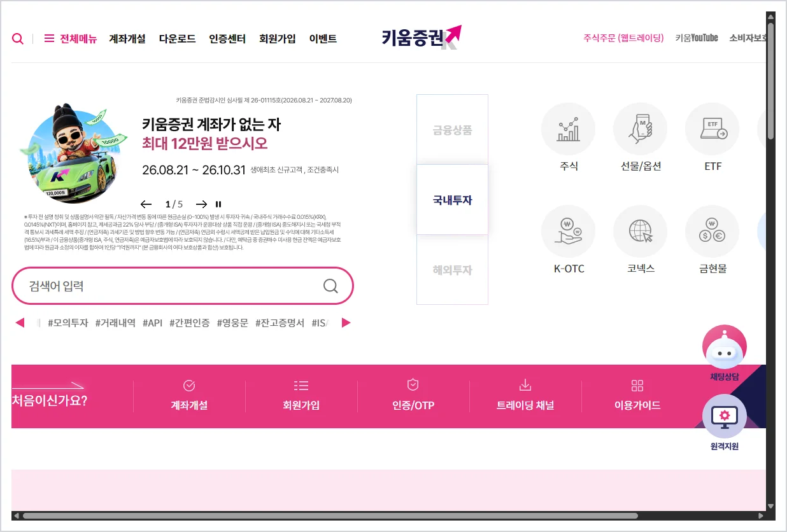Viewport: 787px width, 532px height.
Task: Select the #간편인증 hashtag
Action: pyautogui.click(x=190, y=323)
